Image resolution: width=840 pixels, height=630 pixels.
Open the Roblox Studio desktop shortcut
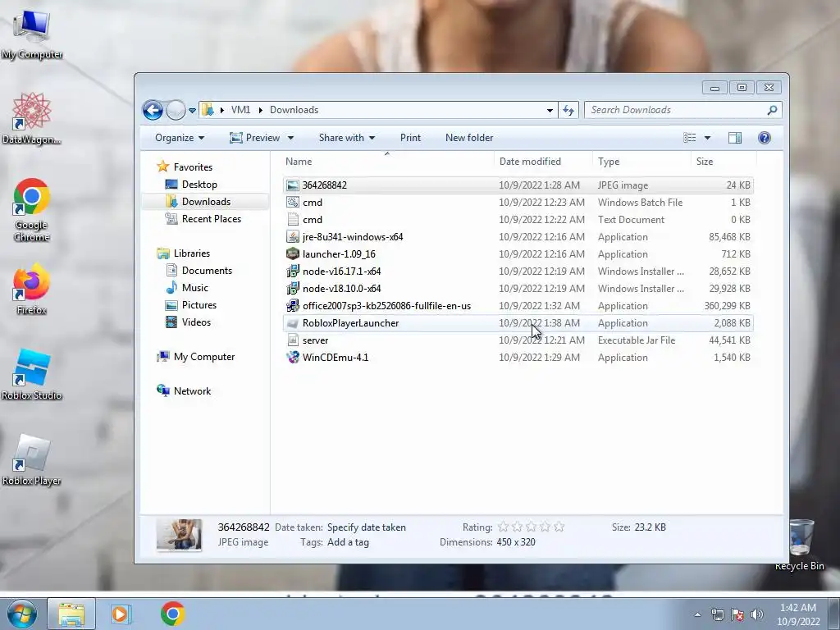click(x=32, y=374)
